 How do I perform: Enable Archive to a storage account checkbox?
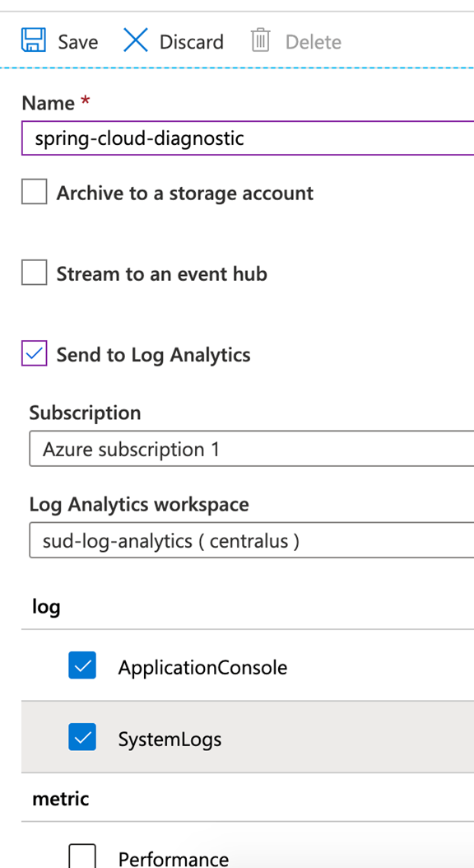tap(35, 192)
